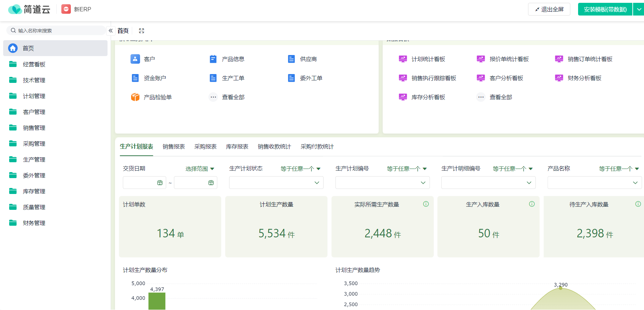Image resolution: width=644 pixels, height=310 pixels.
Task: Focus the sidebar name search field
Action: (56, 30)
